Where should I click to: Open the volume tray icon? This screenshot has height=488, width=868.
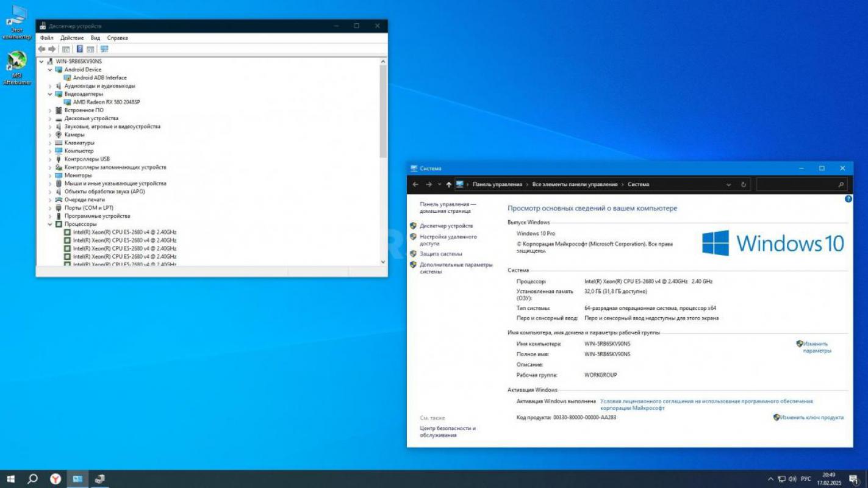point(793,479)
